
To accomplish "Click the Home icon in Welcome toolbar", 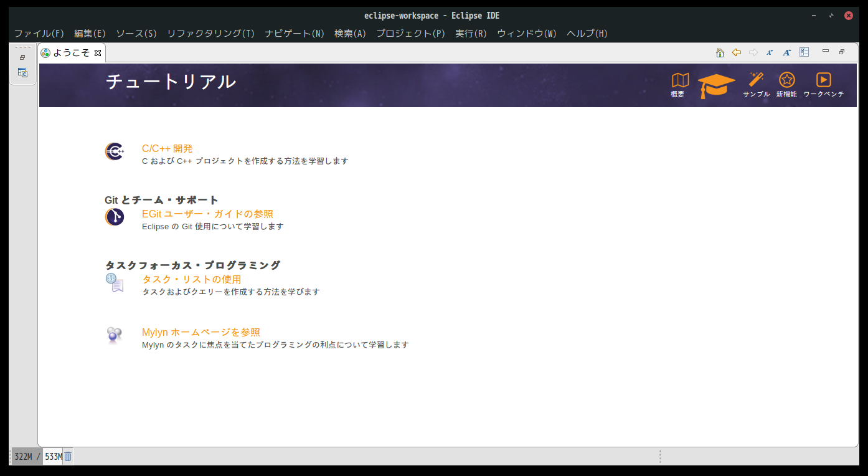I will pos(720,53).
